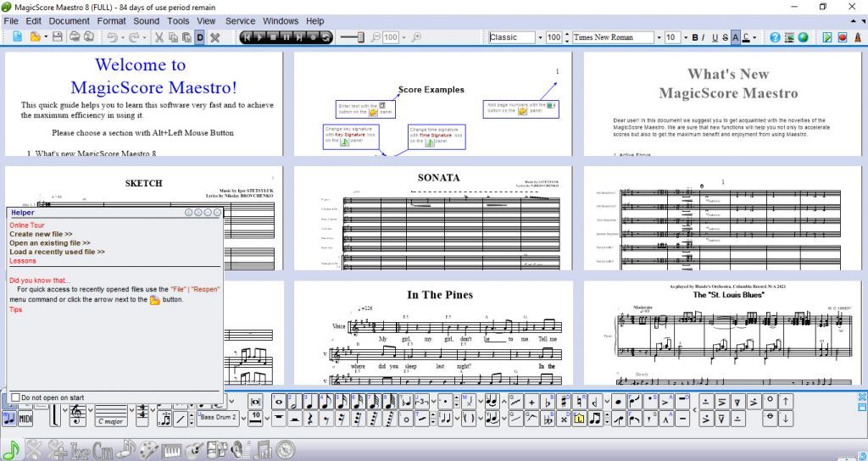Open the Times New Roman font dropdown

click(659, 37)
